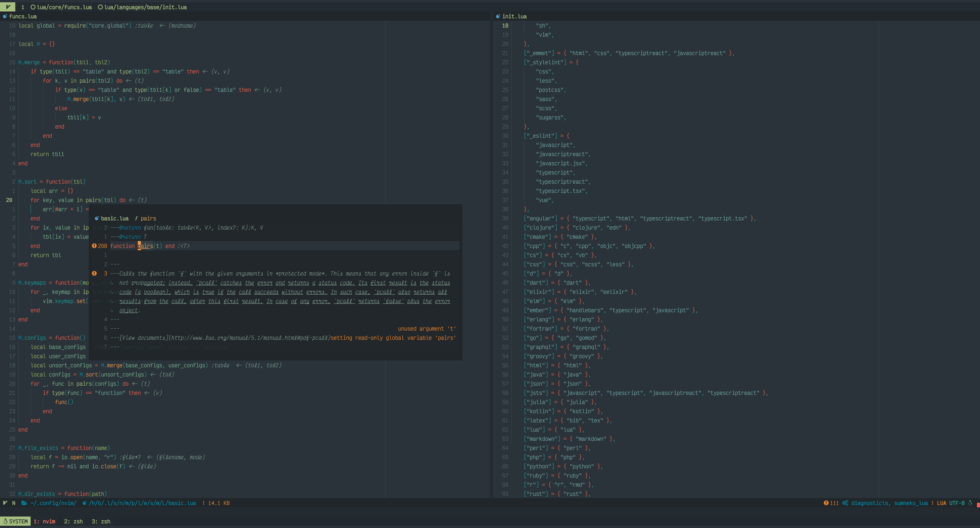
Task: Click the Lua manual documentation URL in popup
Action: [250, 338]
